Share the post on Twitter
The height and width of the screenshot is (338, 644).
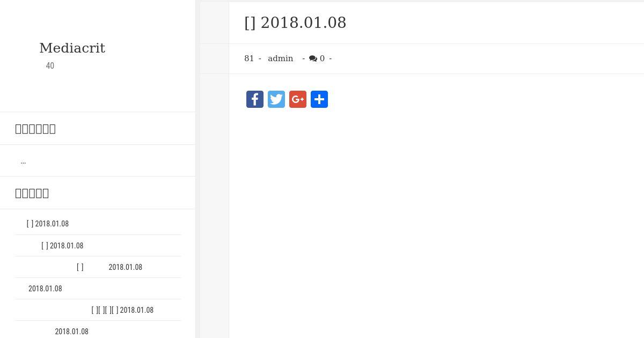point(276,99)
